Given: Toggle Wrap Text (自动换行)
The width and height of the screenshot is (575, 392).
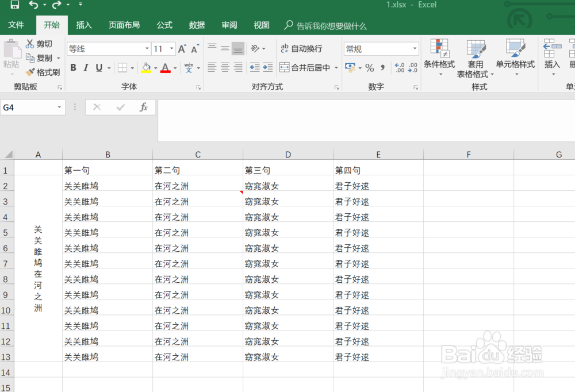Looking at the screenshot, I should click(x=301, y=48).
